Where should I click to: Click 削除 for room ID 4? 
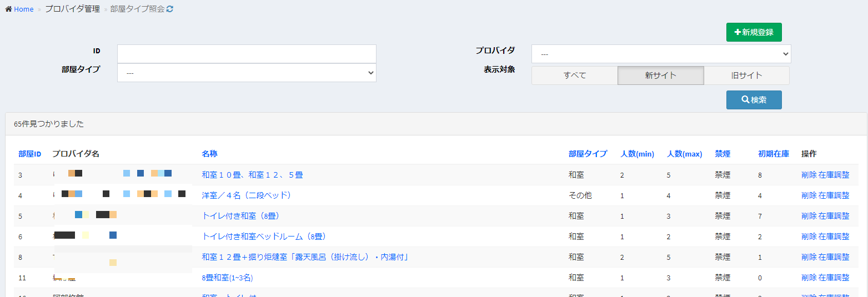[809, 195]
